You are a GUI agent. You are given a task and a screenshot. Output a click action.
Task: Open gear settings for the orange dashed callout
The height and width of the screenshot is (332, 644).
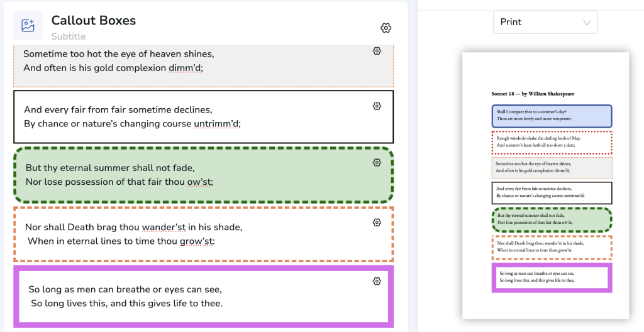tap(377, 222)
